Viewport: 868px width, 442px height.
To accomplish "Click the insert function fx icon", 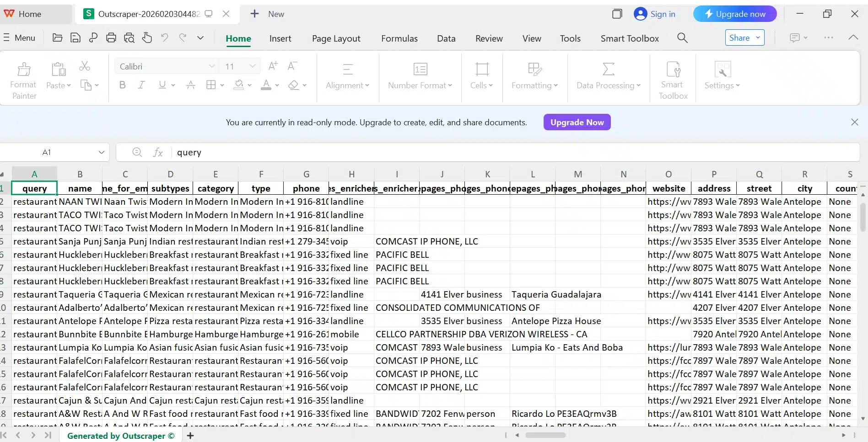I will coord(158,152).
